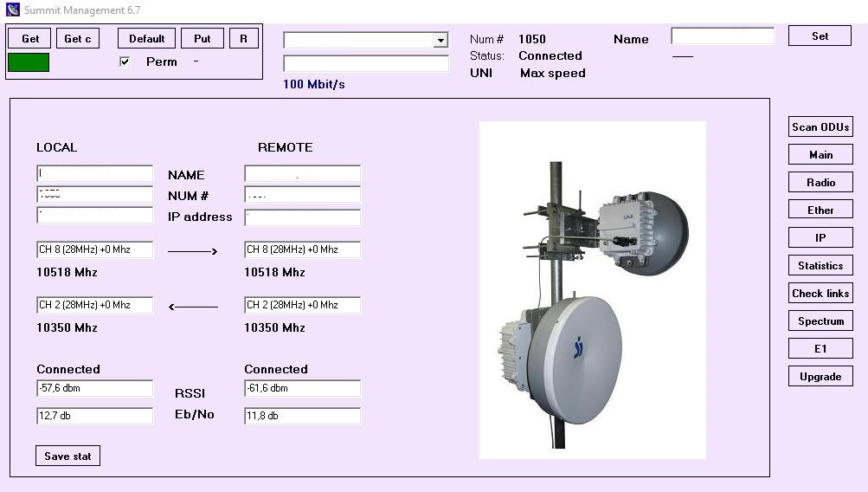This screenshot has height=492, width=868.
Task: Open the Radio section
Action: pyautogui.click(x=820, y=182)
